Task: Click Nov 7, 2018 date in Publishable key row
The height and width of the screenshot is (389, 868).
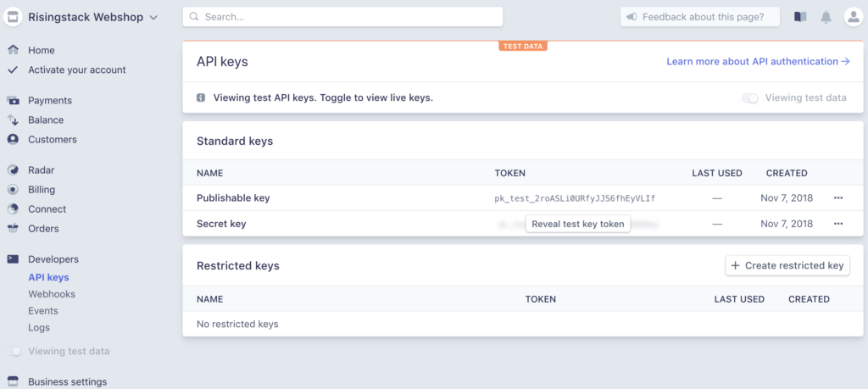Action: 787,198
